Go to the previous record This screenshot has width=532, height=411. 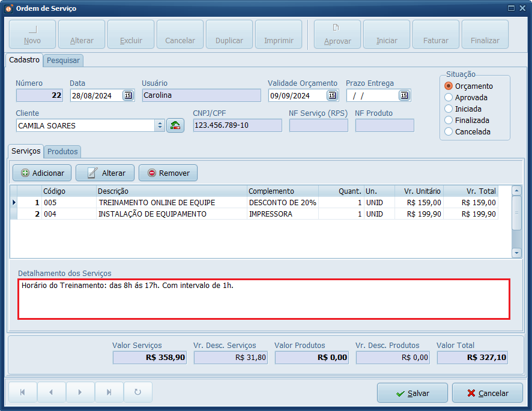point(51,392)
